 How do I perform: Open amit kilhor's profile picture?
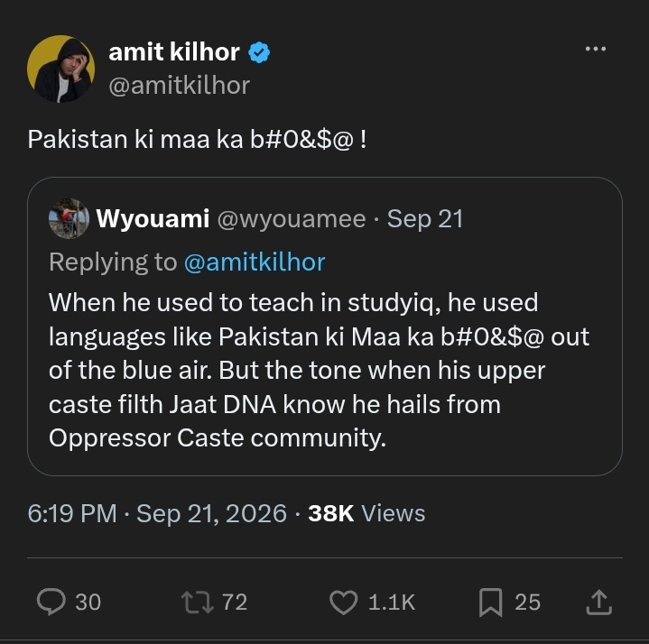coord(60,69)
